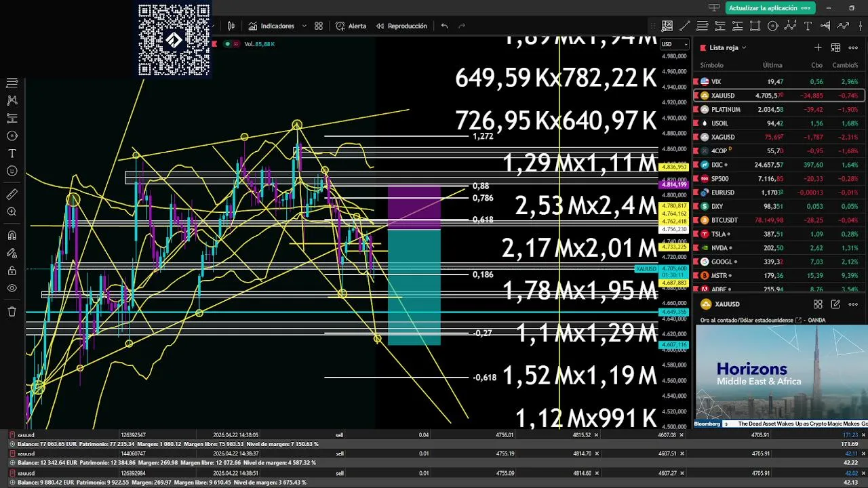Select the horizontal lines tool in top toolbar

[x=703, y=26]
